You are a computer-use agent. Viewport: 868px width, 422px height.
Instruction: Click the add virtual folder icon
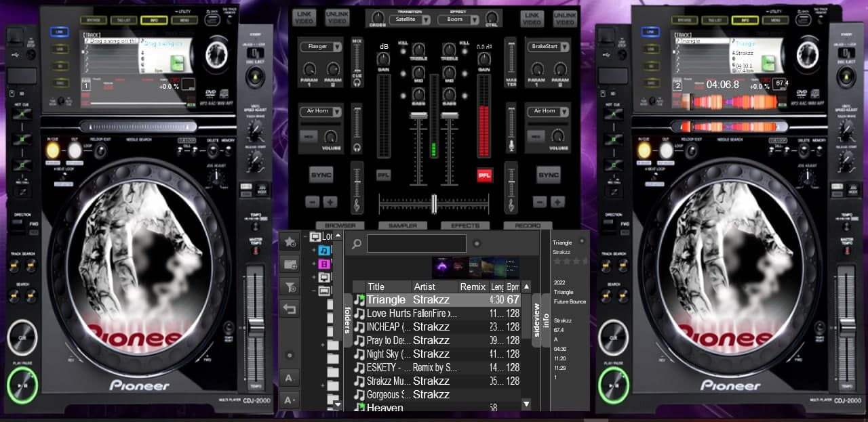point(290,263)
